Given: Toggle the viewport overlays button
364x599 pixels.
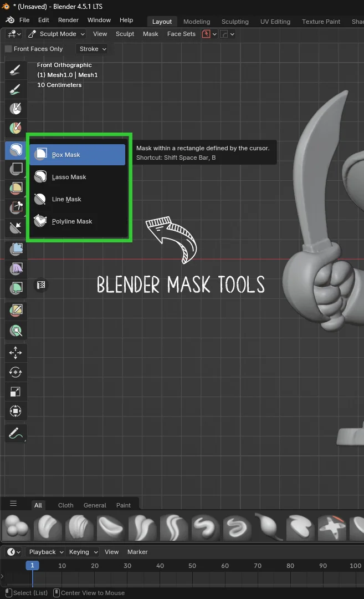Looking at the screenshot, I should (x=224, y=34).
